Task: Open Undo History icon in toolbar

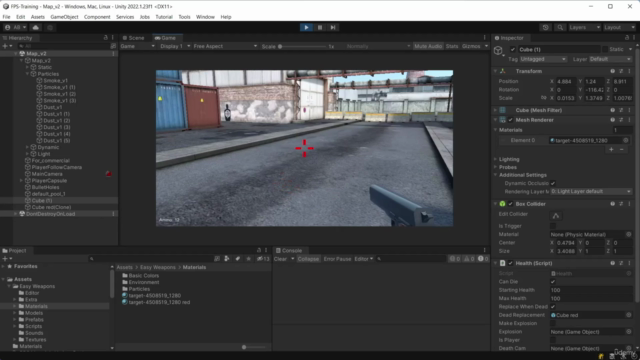Action: pyautogui.click(x=545, y=27)
